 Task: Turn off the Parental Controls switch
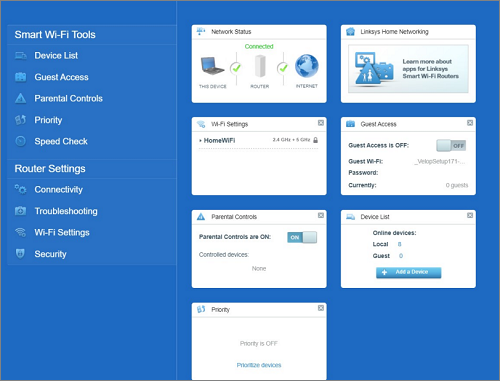point(302,237)
